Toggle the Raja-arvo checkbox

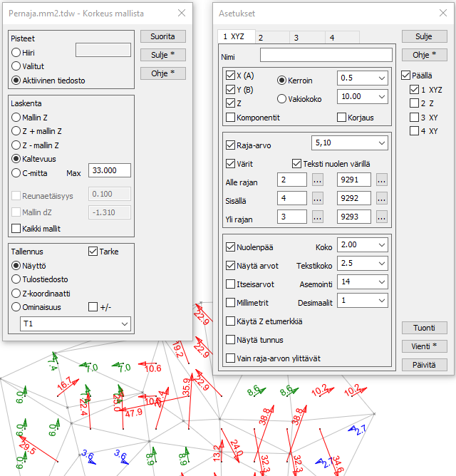point(230,145)
